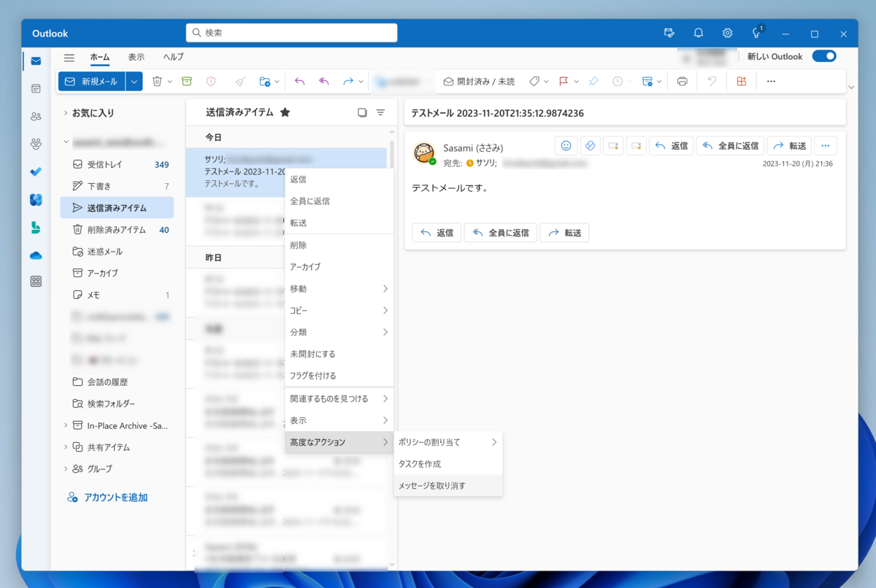Switch to the 表示 tab
Viewport: 876px width, 588px height.
[x=137, y=57]
